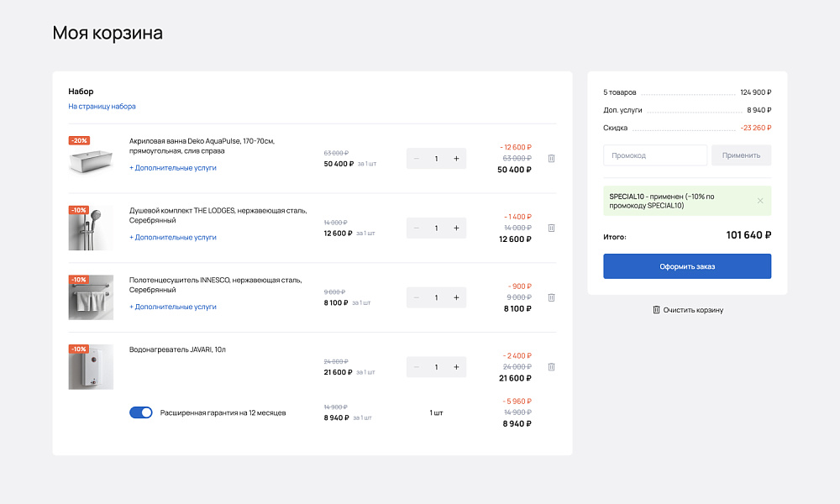Image resolution: width=840 pixels, height=504 pixels.
Task: Expand additional services for shower set
Action: pyautogui.click(x=172, y=238)
